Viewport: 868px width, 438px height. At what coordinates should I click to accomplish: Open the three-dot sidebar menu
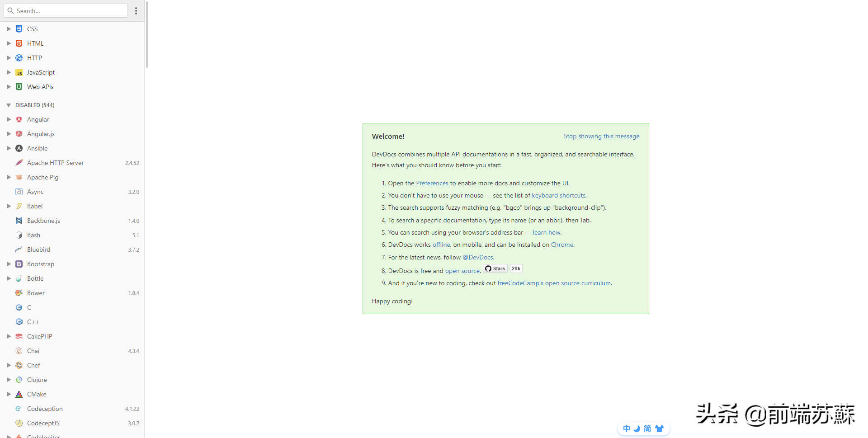(x=136, y=11)
